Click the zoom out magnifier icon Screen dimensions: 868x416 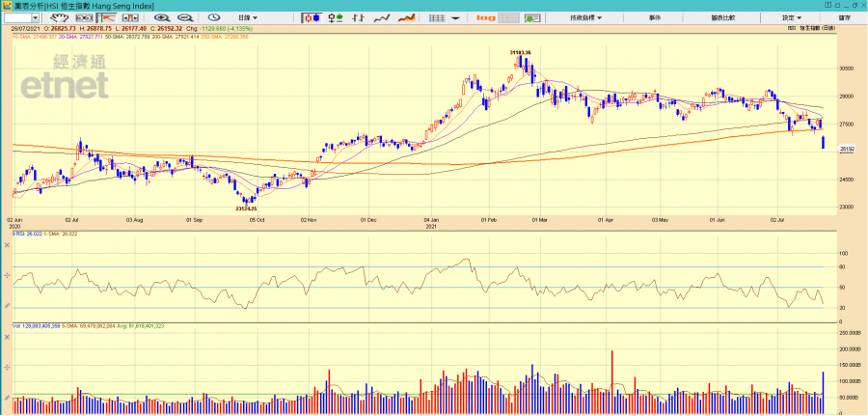[182, 17]
